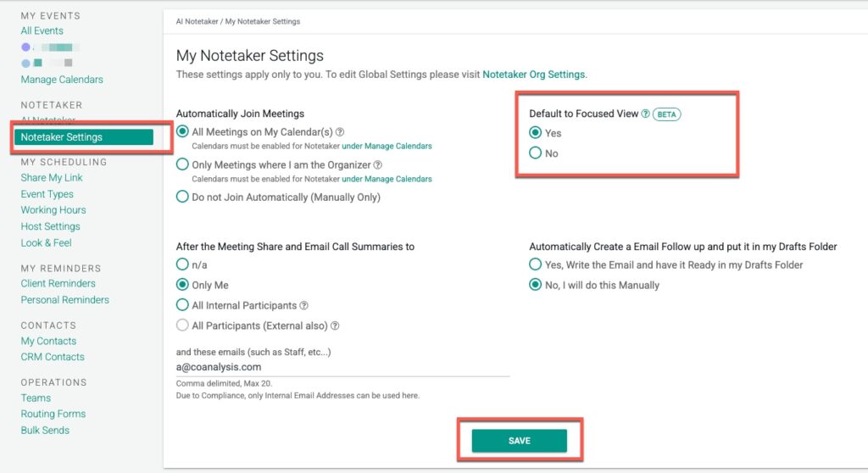Click help icon next to All Participants (External also)
Screen dimensions: 868x473
coord(335,326)
